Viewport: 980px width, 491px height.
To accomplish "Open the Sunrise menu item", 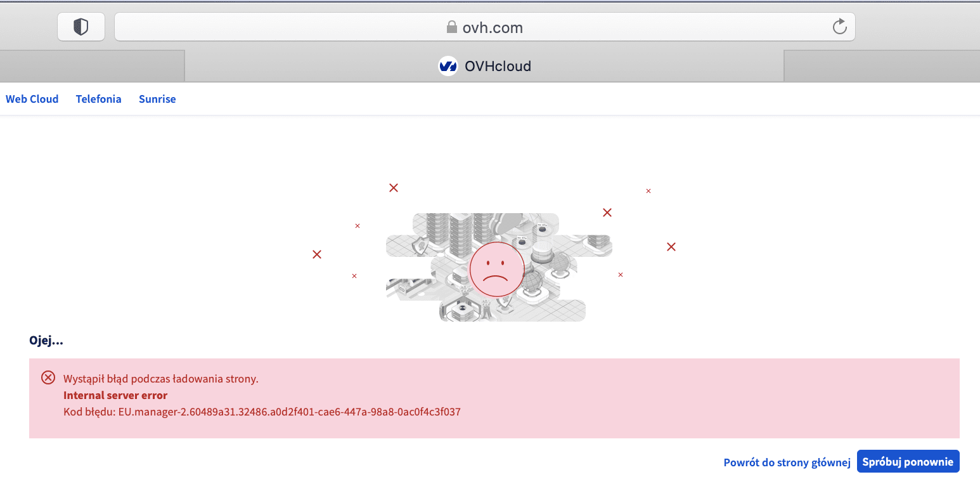I will (x=157, y=99).
